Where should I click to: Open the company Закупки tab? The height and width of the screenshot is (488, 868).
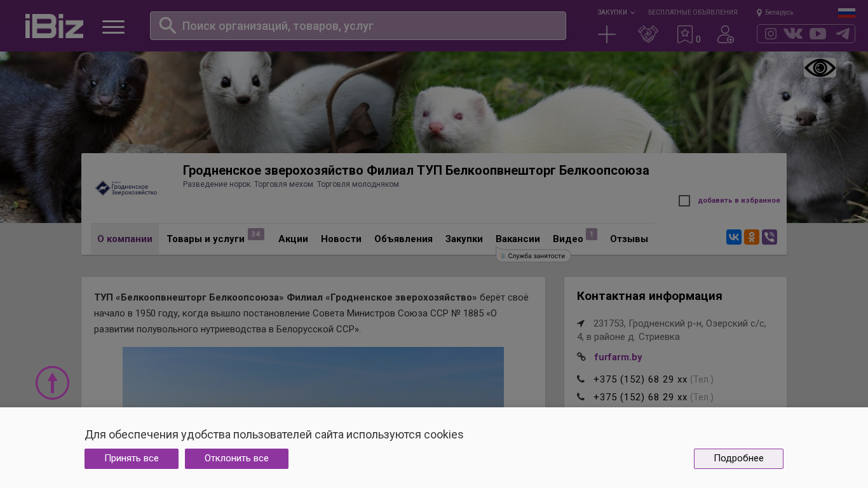click(464, 239)
